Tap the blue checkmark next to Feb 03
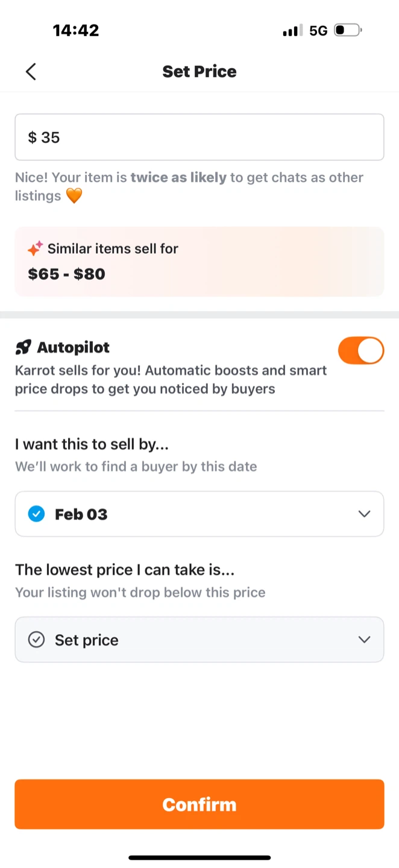The image size is (399, 868). click(37, 514)
